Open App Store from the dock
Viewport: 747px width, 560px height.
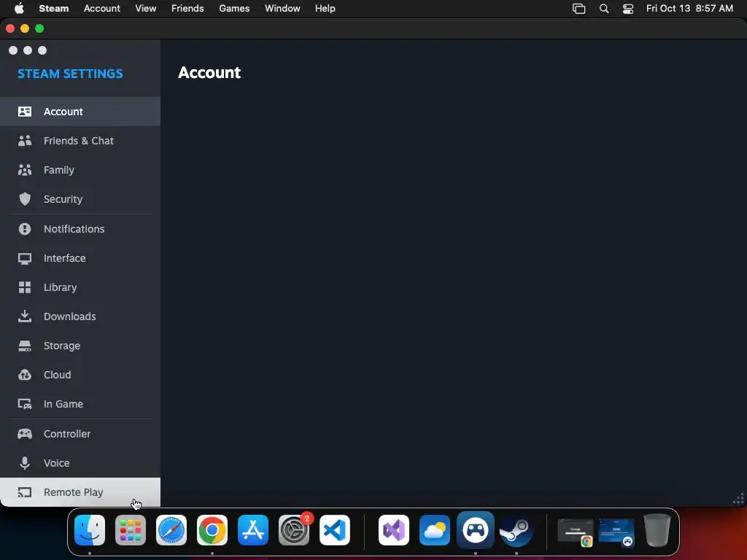point(253,530)
